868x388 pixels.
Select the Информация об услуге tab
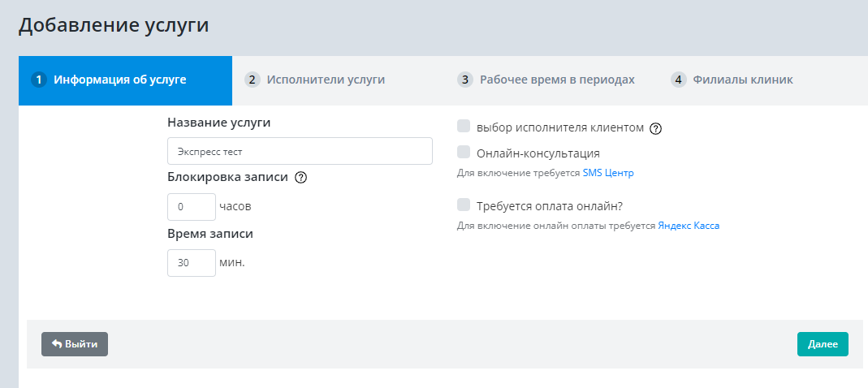click(x=120, y=80)
